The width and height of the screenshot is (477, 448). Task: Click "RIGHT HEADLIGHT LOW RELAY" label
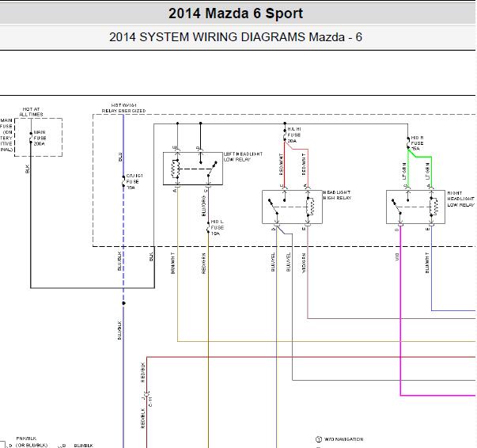[460, 199]
